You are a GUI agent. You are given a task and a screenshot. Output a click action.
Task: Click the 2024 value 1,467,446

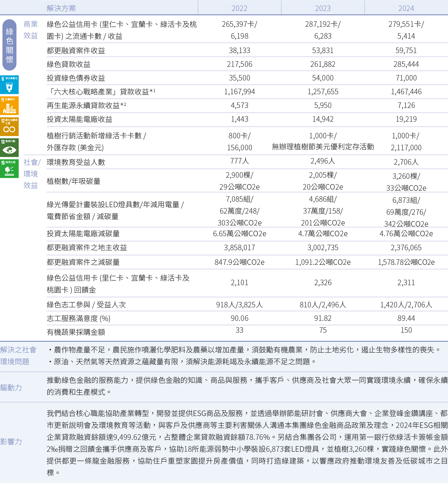click(406, 92)
